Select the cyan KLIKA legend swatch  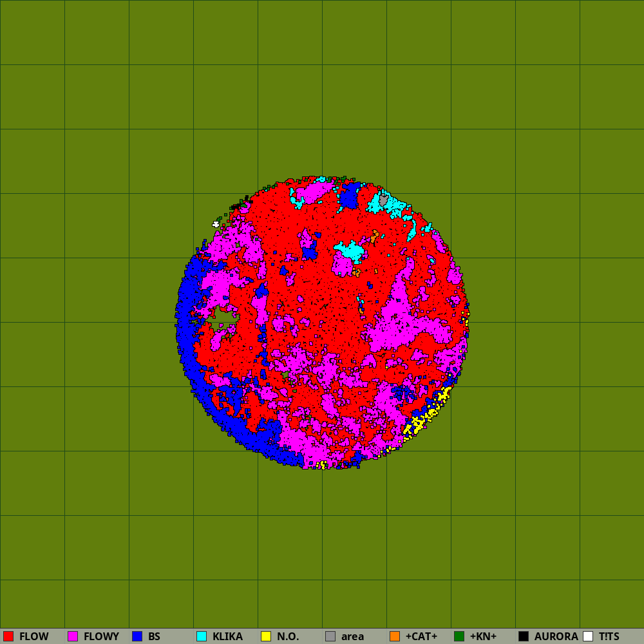[x=202, y=636]
